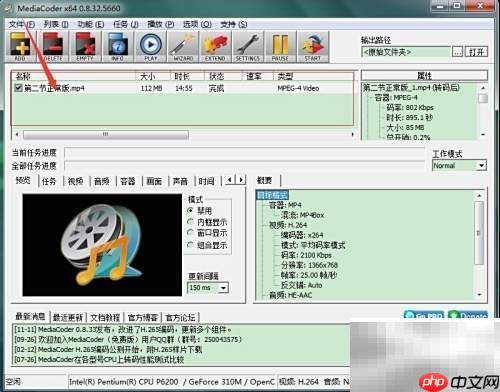Switch to the 最新消息 tab
The image size is (500, 392).
click(x=30, y=316)
